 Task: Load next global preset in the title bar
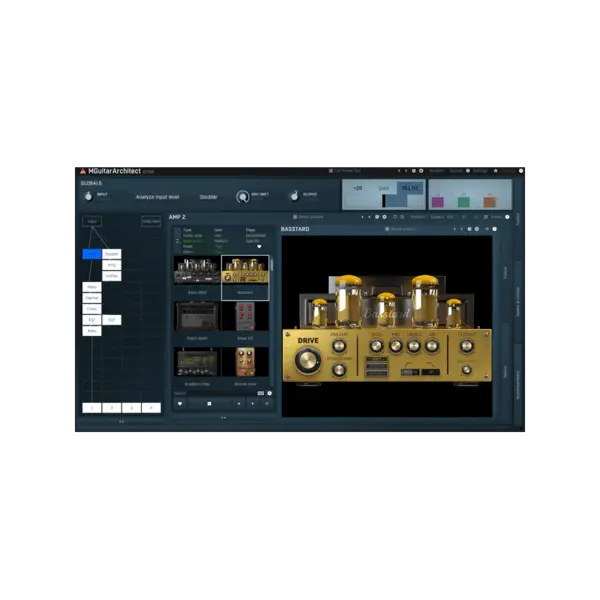pos(406,171)
